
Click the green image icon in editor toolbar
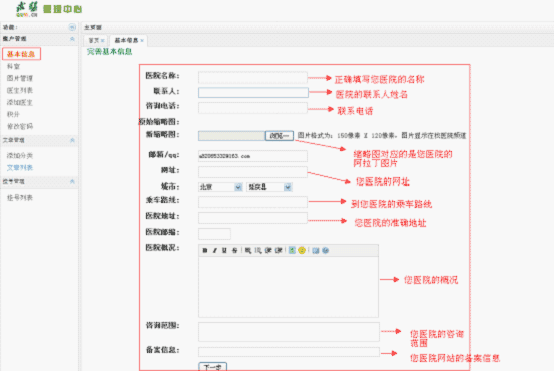coord(292,251)
